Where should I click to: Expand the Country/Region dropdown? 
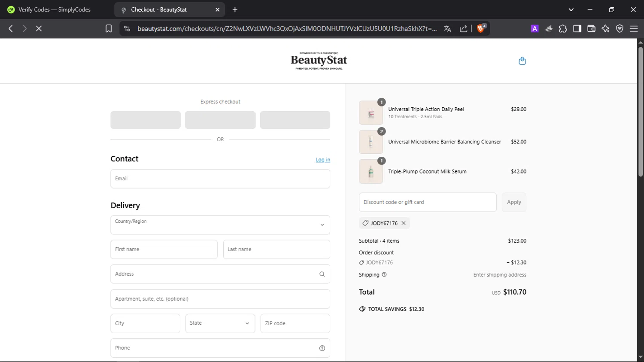pos(220,225)
